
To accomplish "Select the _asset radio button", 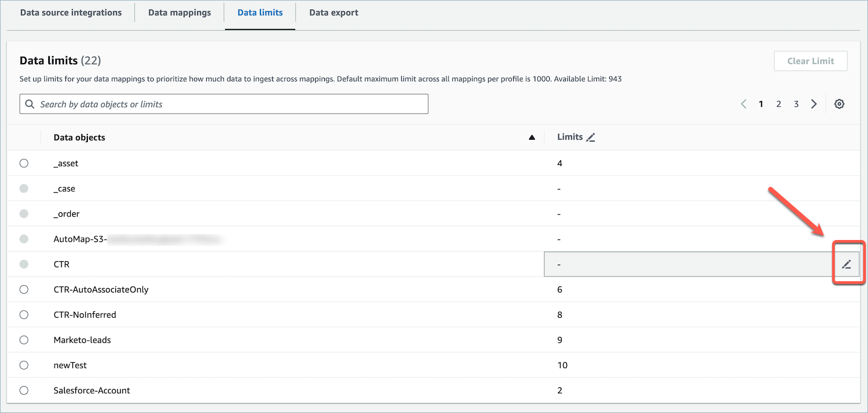I will pos(24,163).
